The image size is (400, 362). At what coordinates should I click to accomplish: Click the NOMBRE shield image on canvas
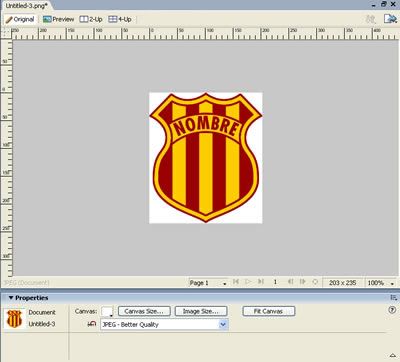206,158
